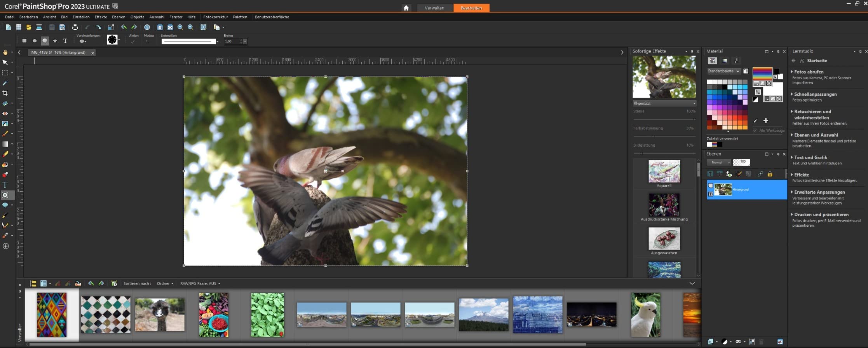This screenshot has width=868, height=348.
Task: Switch to the Verwalten tab
Action: click(434, 8)
